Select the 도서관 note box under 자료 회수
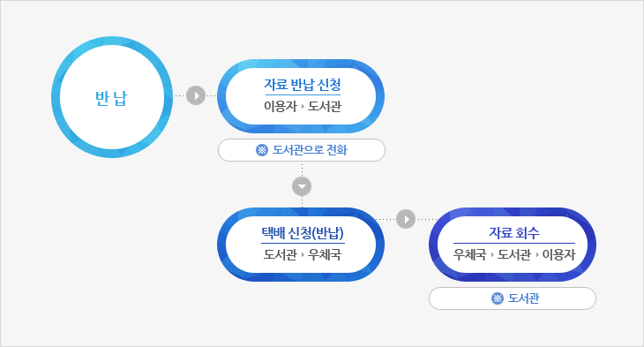The height and width of the screenshot is (347, 644). click(x=513, y=298)
